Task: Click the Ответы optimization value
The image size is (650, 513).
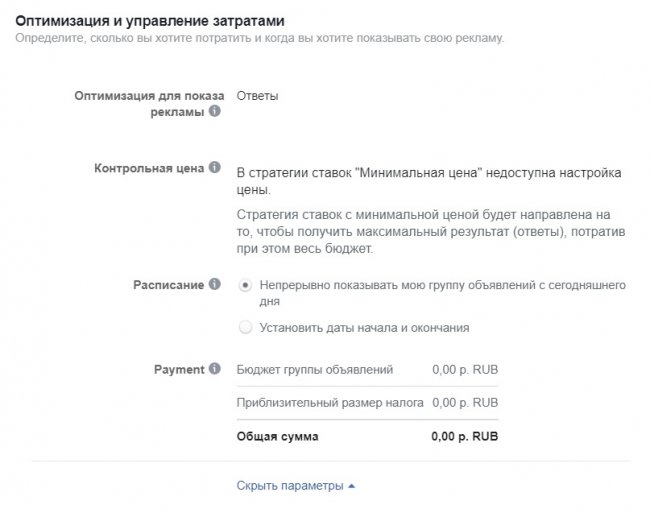Action: coord(258,96)
